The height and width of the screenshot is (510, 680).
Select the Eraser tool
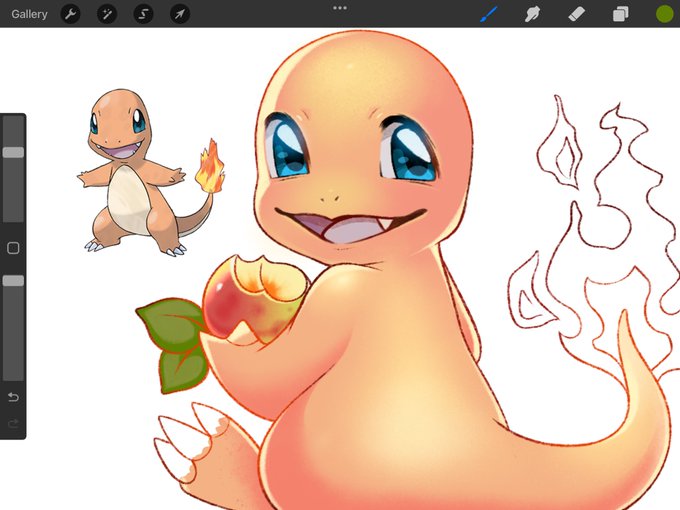(576, 14)
